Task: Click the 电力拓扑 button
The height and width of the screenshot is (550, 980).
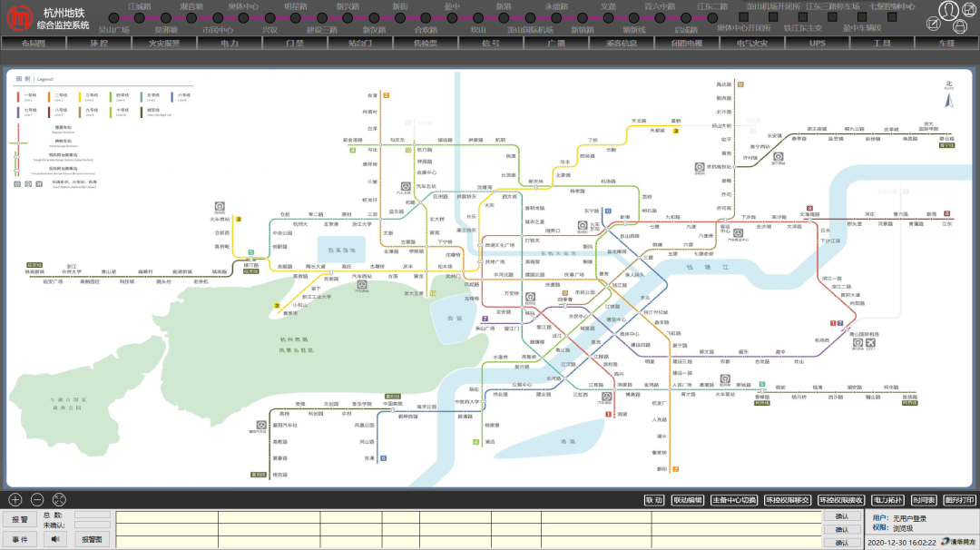Action: pyautogui.click(x=887, y=500)
